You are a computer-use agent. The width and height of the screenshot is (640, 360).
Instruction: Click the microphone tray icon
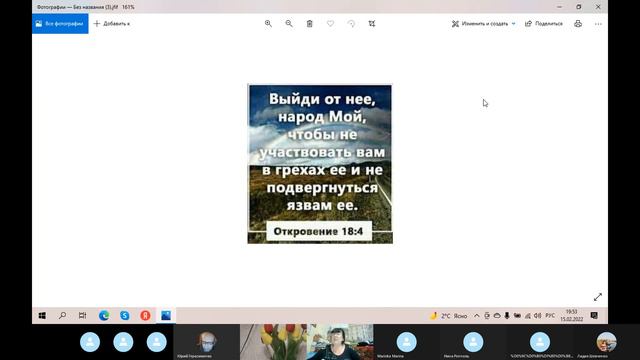tap(507, 316)
